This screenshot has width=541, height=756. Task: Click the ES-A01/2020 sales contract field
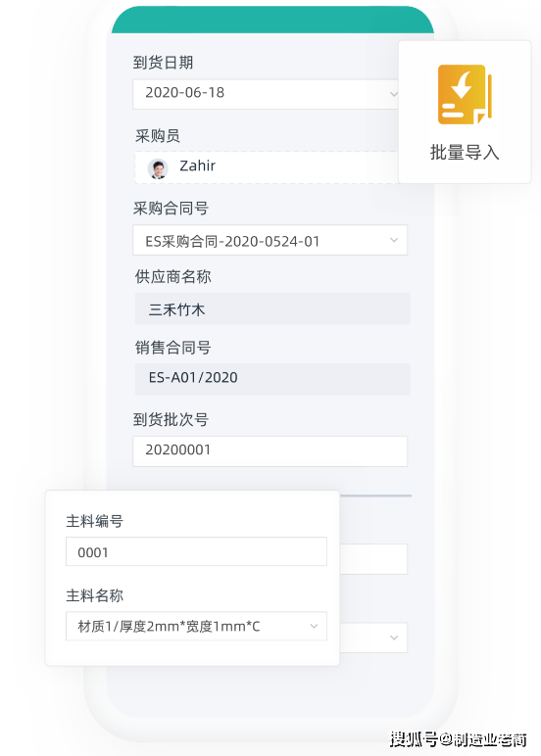pos(272,379)
